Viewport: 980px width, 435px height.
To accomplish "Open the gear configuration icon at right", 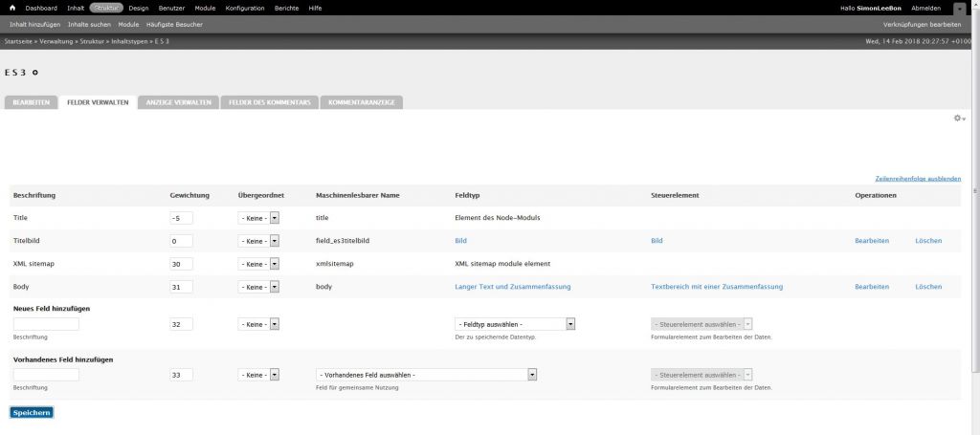I will click(957, 118).
